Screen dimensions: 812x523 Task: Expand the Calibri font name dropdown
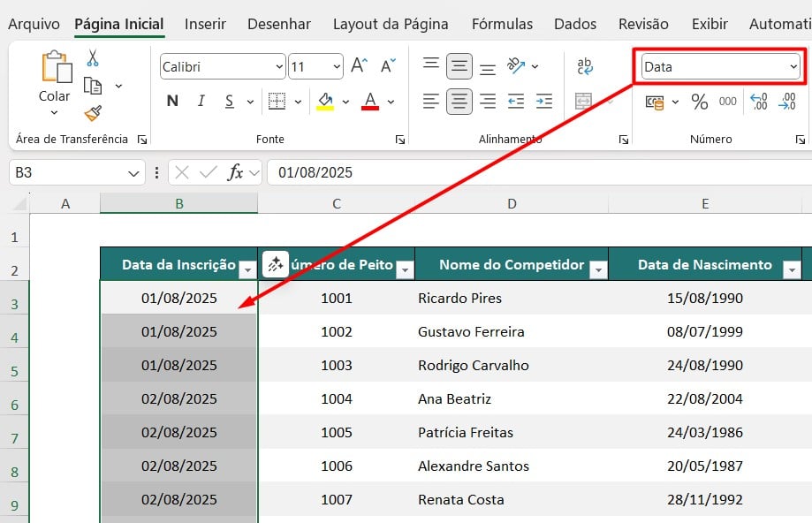(280, 66)
